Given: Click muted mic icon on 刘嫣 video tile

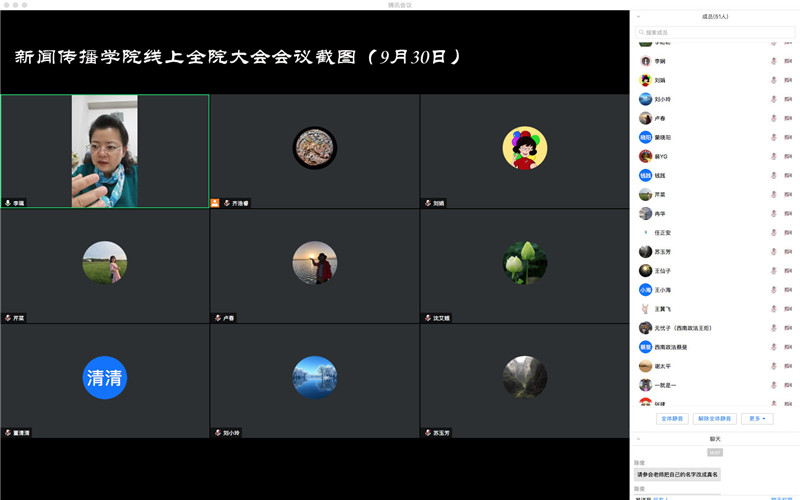Looking at the screenshot, I should 428,203.
